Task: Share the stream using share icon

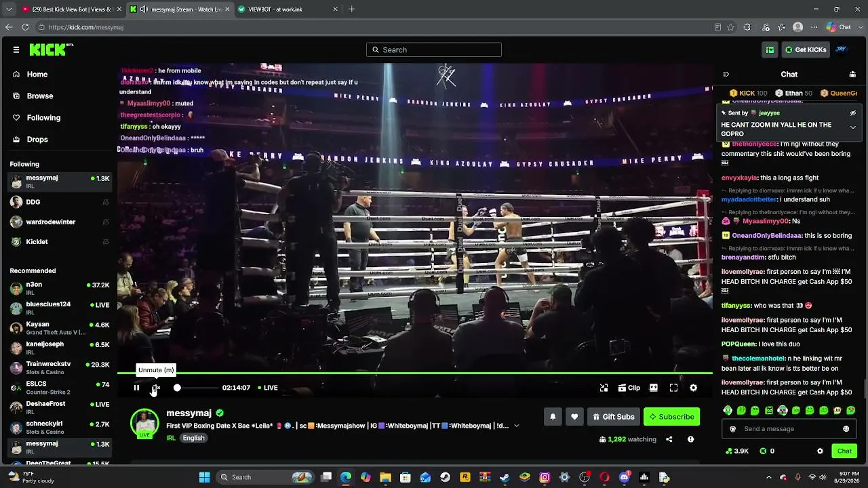Action: coord(669,439)
